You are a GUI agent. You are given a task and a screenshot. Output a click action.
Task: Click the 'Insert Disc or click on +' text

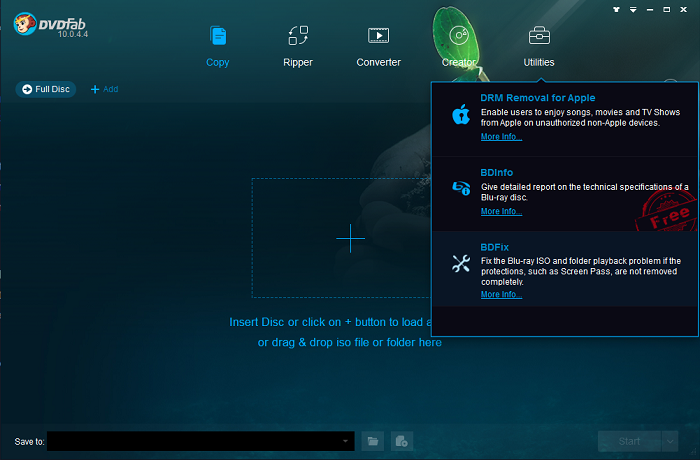(x=330, y=322)
